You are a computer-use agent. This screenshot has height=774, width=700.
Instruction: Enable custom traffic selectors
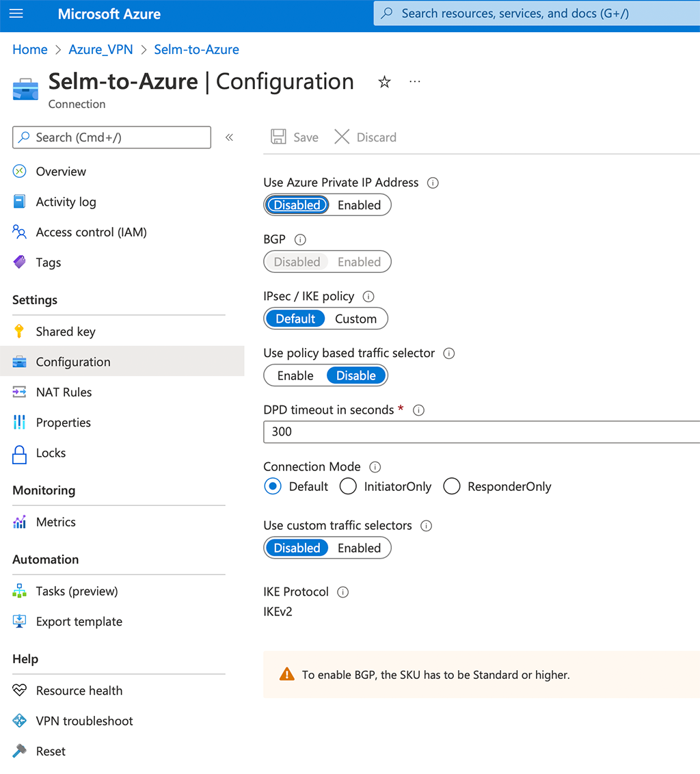click(x=359, y=548)
